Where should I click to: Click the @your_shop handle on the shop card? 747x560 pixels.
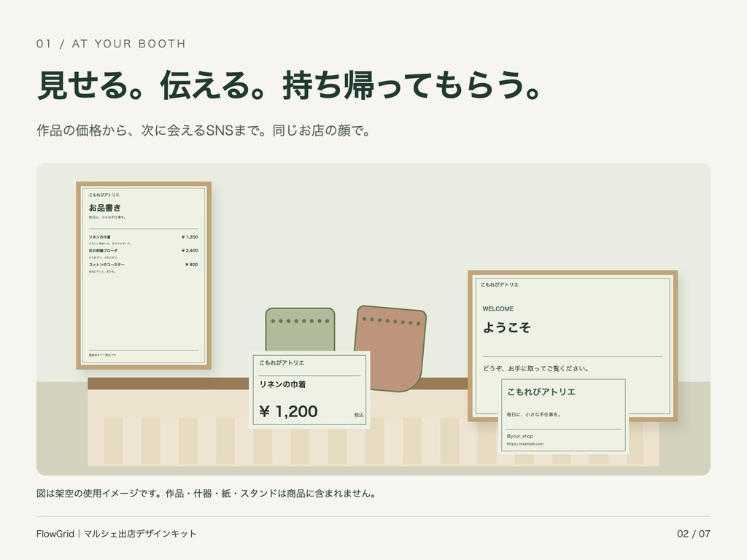[519, 436]
